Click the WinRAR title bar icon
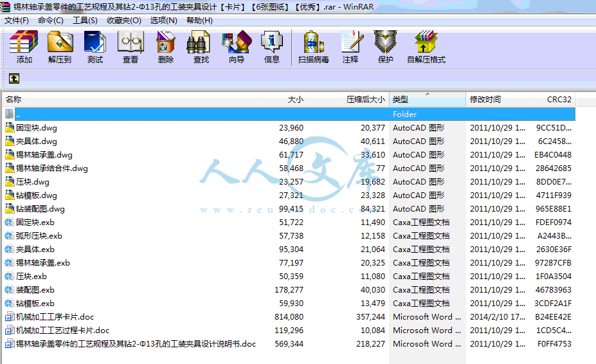 click(5, 6)
